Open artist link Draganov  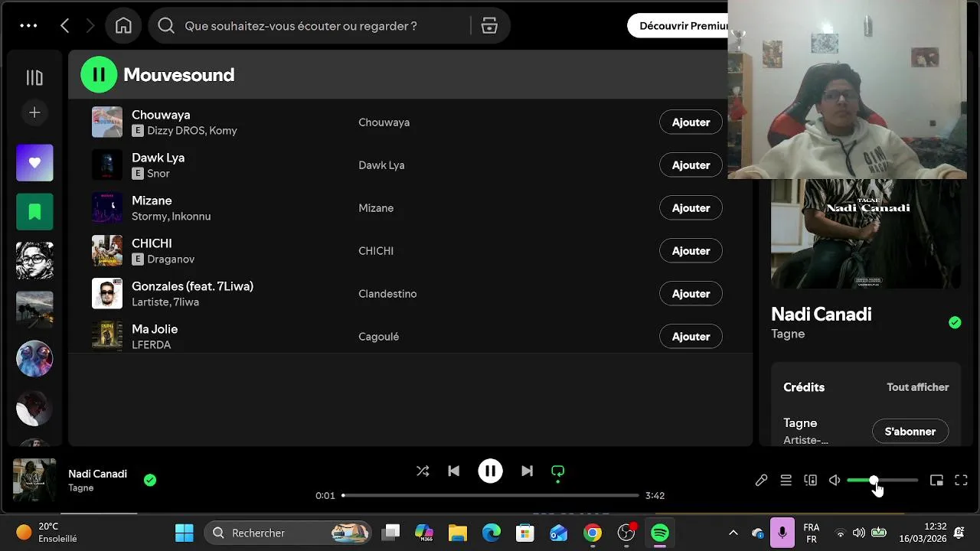(171, 259)
